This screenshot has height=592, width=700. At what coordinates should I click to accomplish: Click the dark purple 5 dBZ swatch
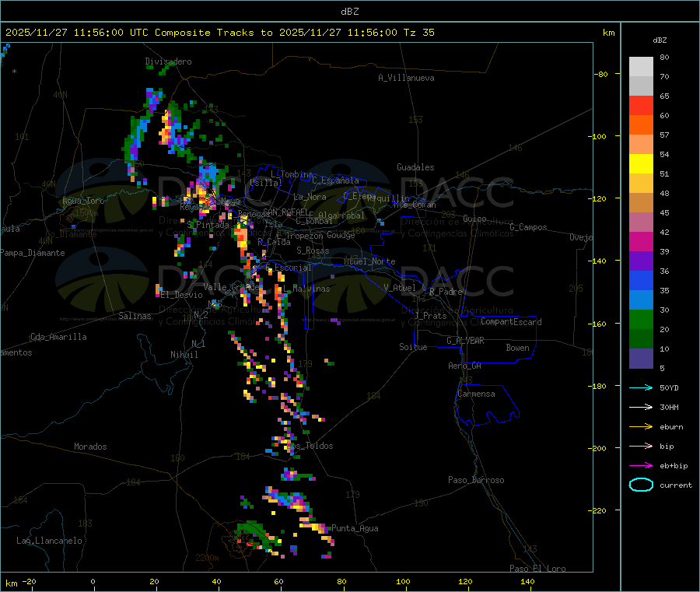(641, 359)
